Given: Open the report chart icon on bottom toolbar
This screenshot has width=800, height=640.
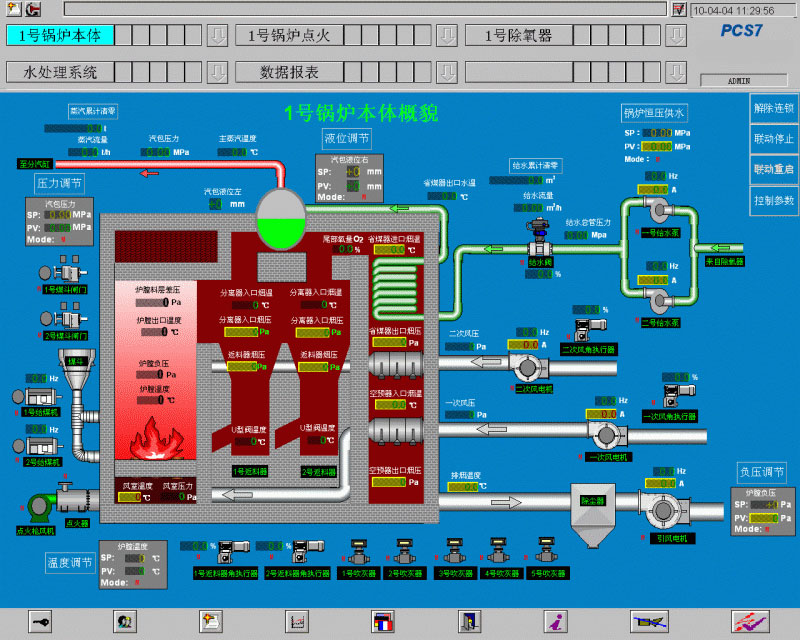Looking at the screenshot, I should (x=295, y=620).
